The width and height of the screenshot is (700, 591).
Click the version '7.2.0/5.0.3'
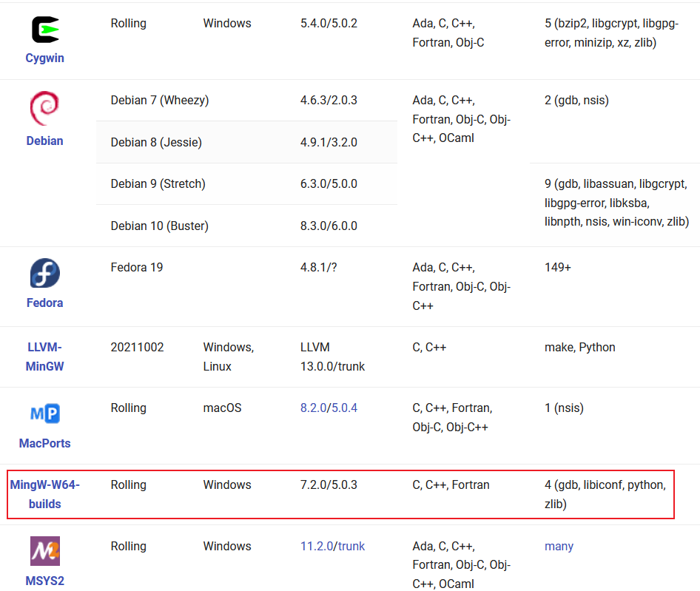tap(329, 484)
